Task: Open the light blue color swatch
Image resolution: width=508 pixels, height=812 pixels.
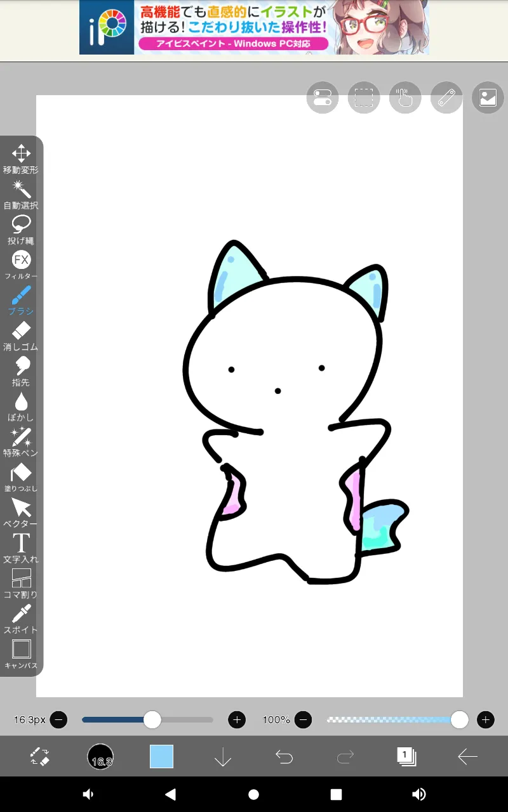Action: tap(161, 756)
